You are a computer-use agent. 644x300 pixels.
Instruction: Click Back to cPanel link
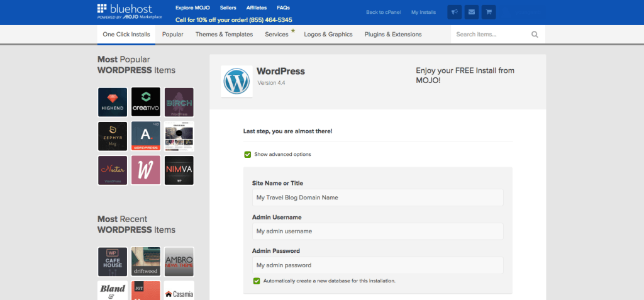384,13
